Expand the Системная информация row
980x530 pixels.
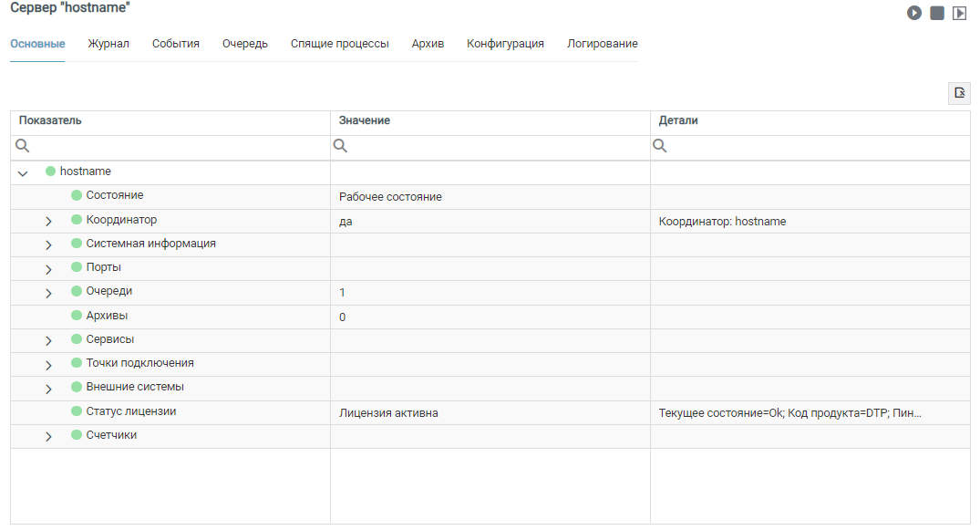point(48,244)
